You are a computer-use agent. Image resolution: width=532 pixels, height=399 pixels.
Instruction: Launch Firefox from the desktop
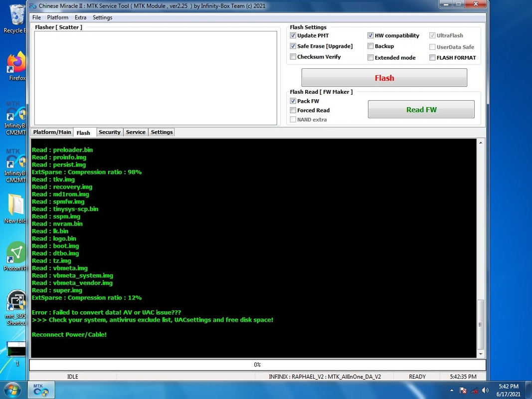click(x=16, y=66)
